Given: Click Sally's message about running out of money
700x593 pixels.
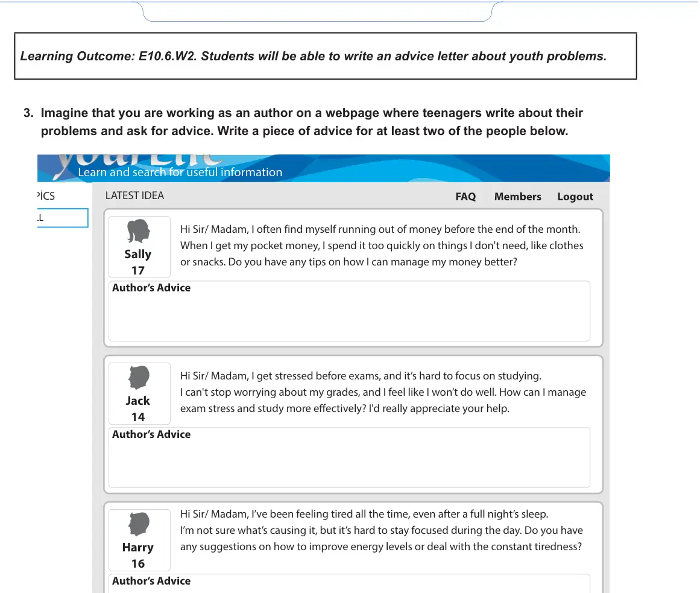Looking at the screenshot, I should [x=382, y=246].
